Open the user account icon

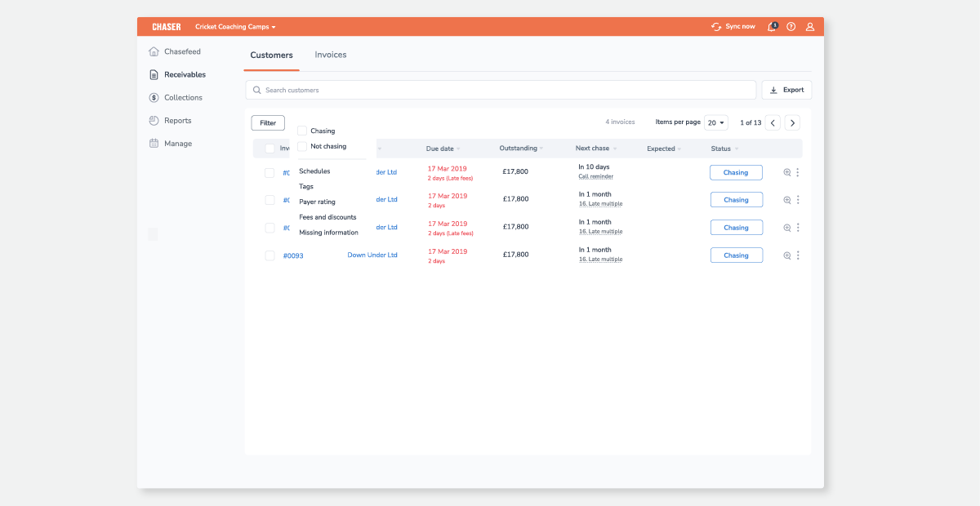(x=810, y=27)
